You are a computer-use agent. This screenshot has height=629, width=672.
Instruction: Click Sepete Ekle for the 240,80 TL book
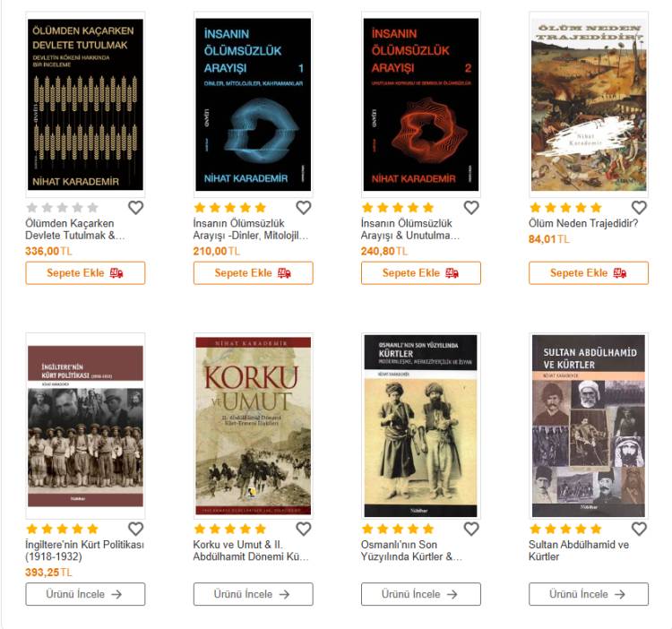(421, 273)
